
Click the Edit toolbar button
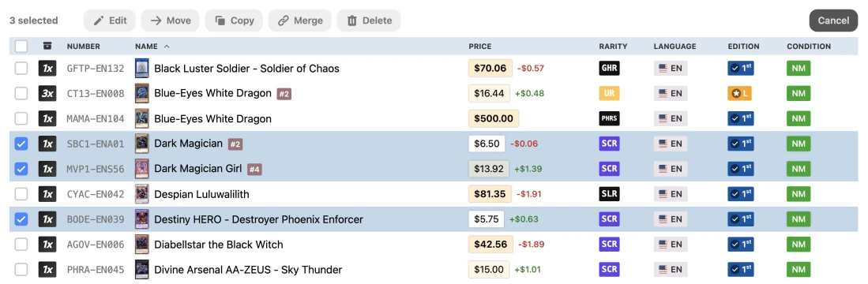[110, 21]
